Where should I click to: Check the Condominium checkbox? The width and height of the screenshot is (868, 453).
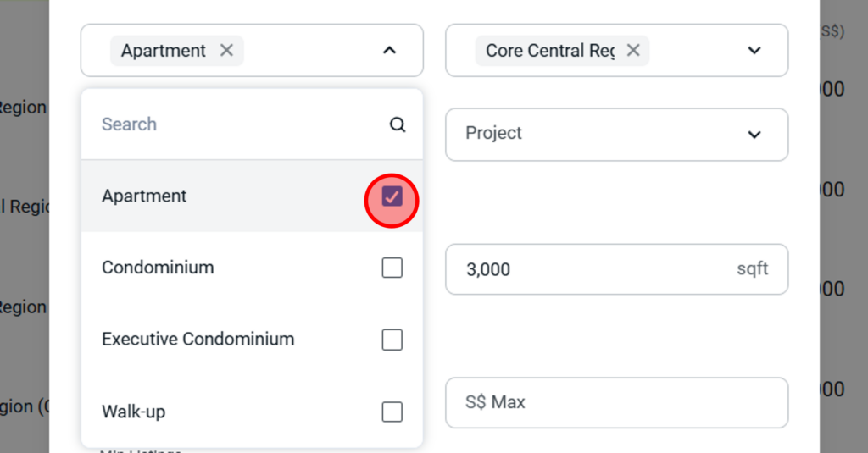392,268
